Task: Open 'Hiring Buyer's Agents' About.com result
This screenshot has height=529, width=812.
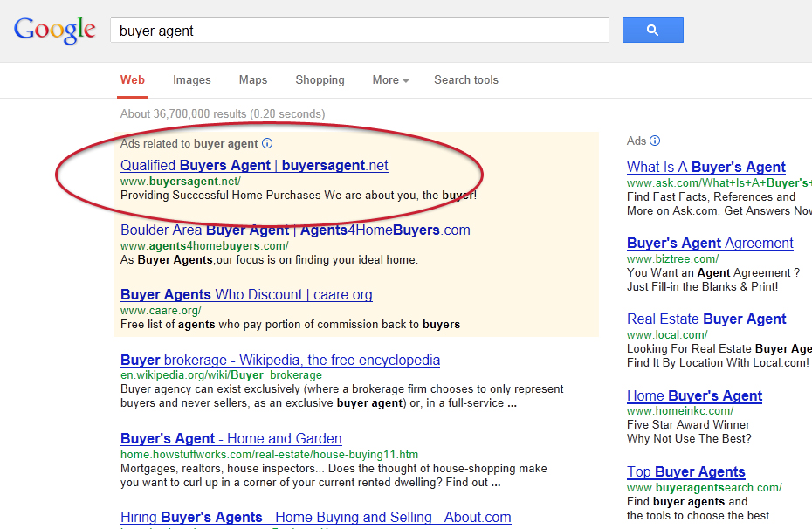Action: tap(315, 518)
